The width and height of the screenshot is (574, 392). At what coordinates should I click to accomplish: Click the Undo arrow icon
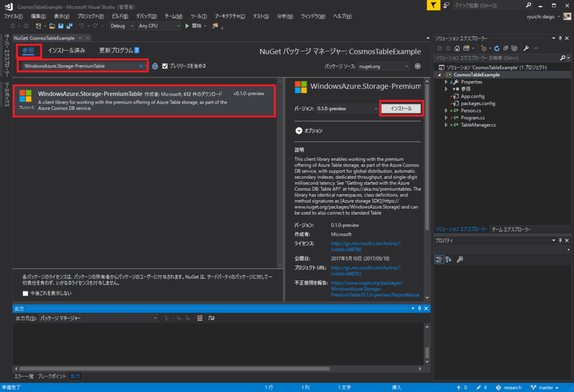pyautogui.click(x=81, y=26)
